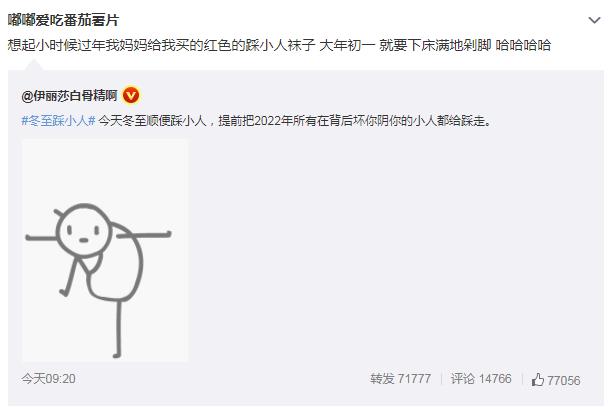
Task: Click the stick figure's round head
Action: (x=84, y=230)
